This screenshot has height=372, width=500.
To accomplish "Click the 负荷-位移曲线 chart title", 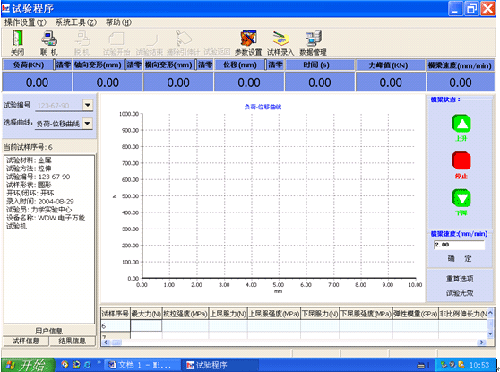I will (263, 107).
